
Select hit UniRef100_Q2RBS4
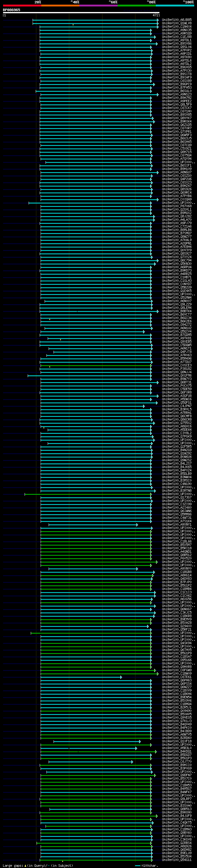177,843
